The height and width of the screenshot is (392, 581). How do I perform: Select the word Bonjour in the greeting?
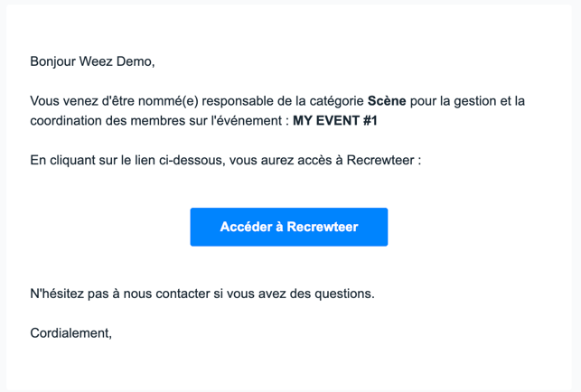coord(53,61)
